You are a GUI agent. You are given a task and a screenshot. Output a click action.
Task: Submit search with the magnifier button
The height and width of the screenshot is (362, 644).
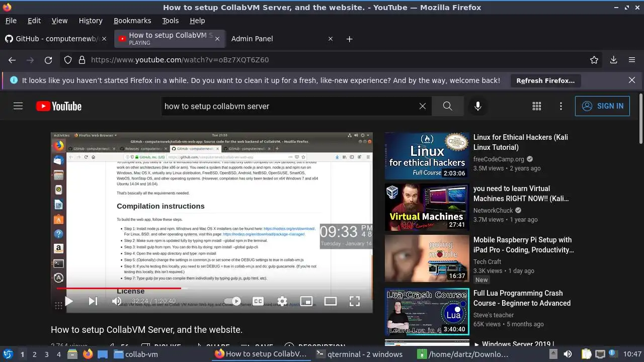pos(448,106)
